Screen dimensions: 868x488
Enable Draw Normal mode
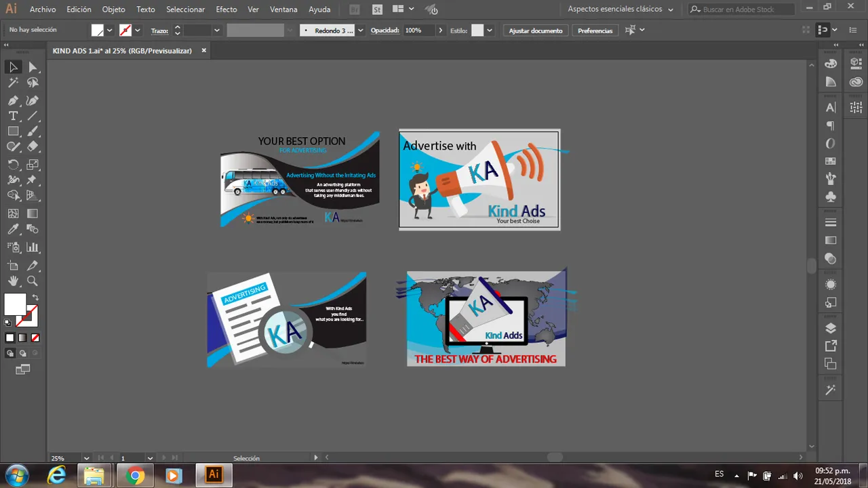(x=10, y=353)
